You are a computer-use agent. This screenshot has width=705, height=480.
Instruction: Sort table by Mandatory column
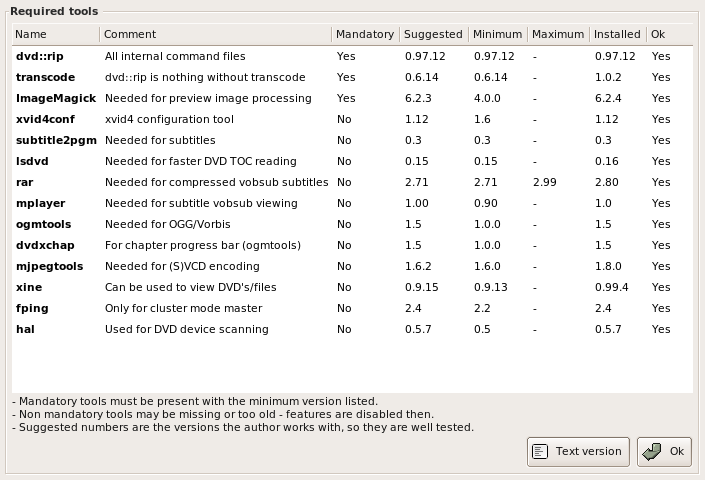(366, 34)
